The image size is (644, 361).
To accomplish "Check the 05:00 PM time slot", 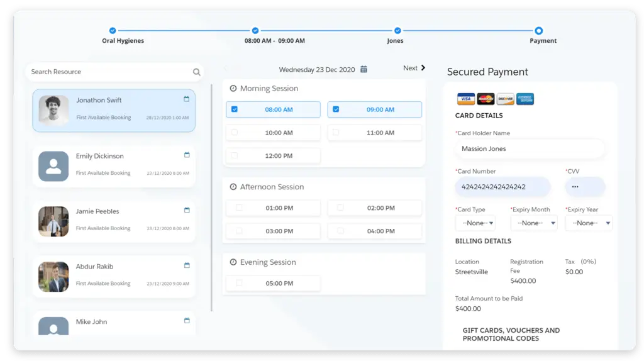I will tap(239, 283).
